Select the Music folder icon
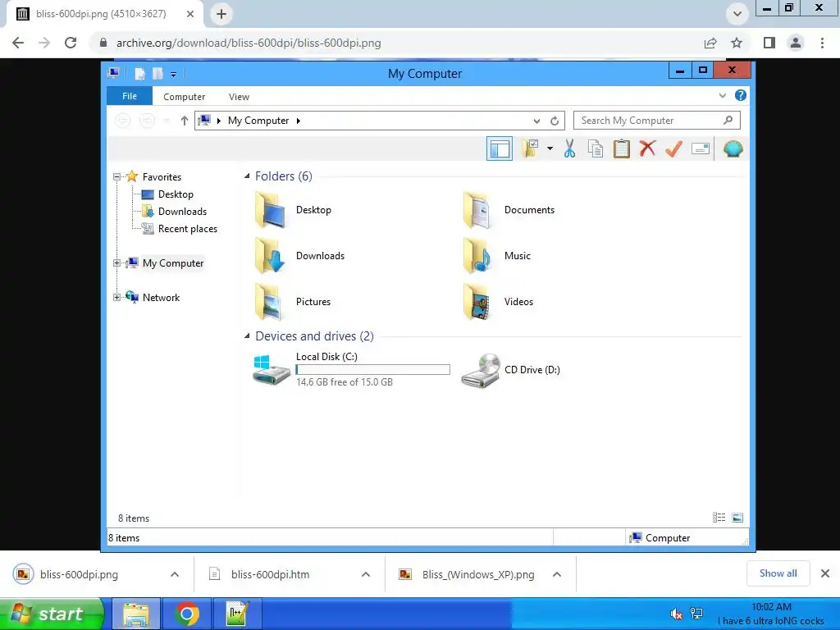The width and height of the screenshot is (840, 630). click(478, 256)
